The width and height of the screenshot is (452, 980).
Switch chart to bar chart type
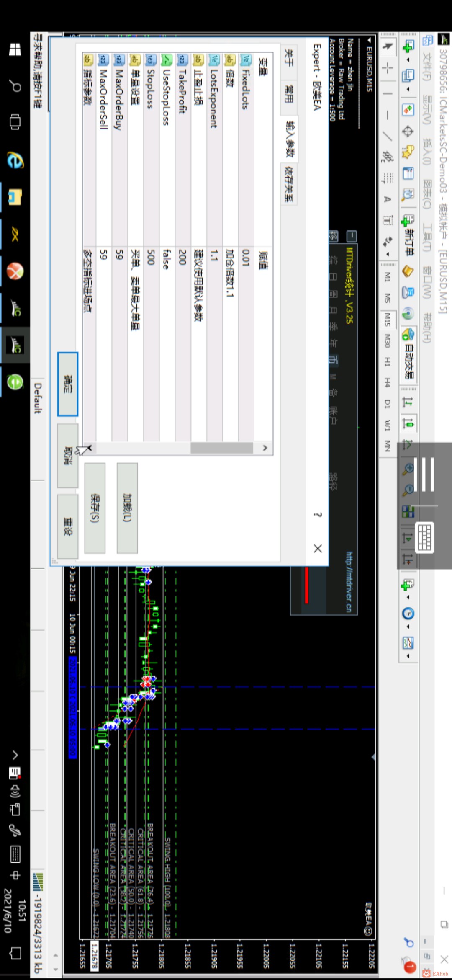click(408, 402)
